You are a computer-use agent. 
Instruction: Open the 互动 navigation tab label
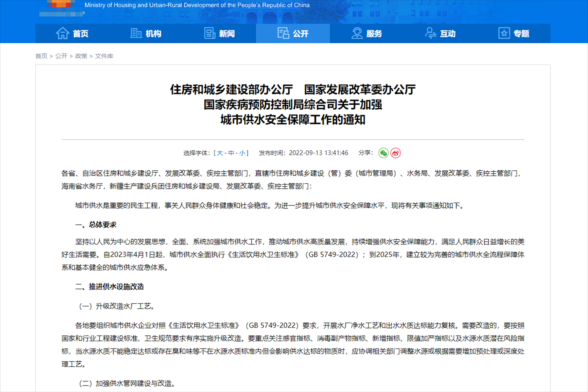click(x=448, y=34)
